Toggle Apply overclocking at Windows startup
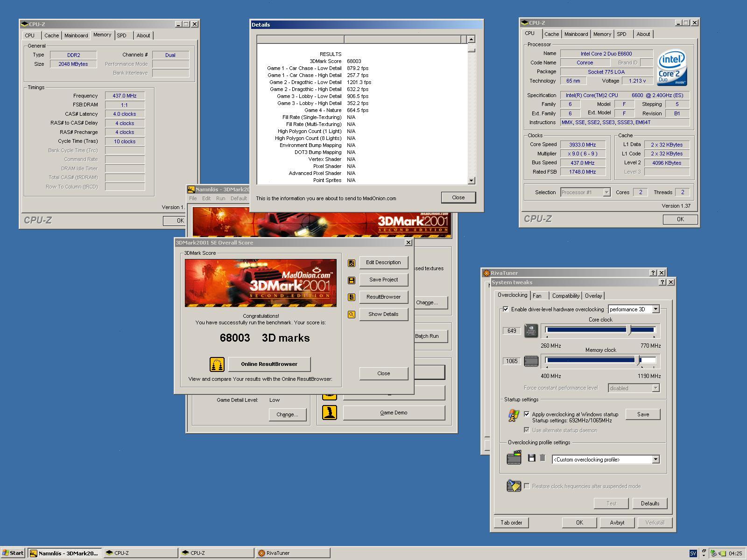The width and height of the screenshot is (747, 560). (527, 414)
